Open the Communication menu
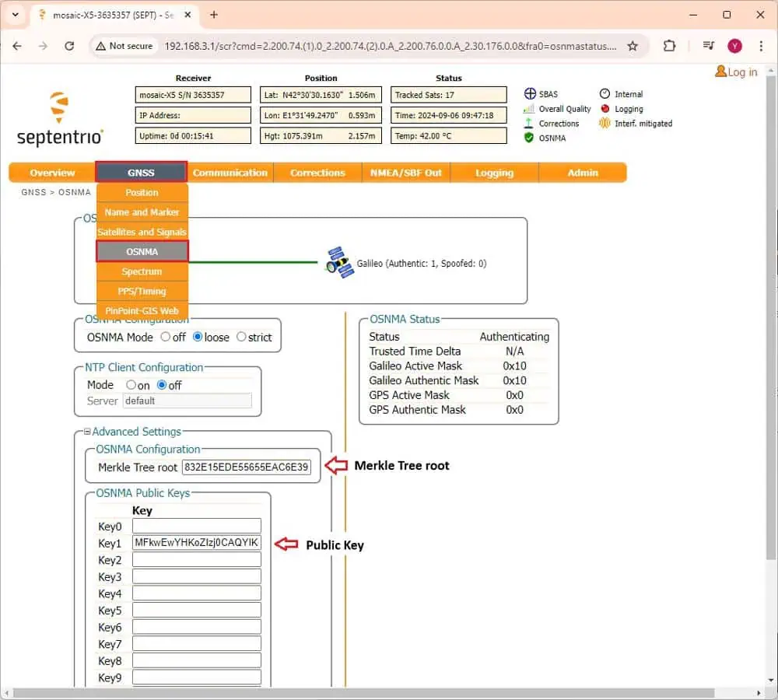The height and width of the screenshot is (700, 778). coord(230,173)
